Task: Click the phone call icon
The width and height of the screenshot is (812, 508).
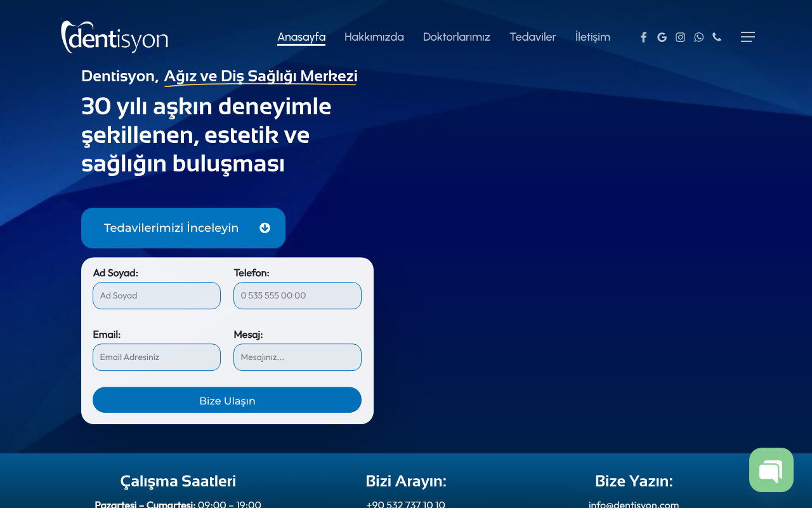Action: click(x=717, y=37)
